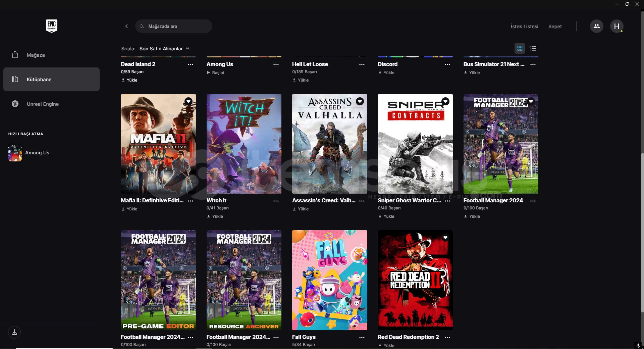
Task: Switch to list view
Action: coord(533,48)
